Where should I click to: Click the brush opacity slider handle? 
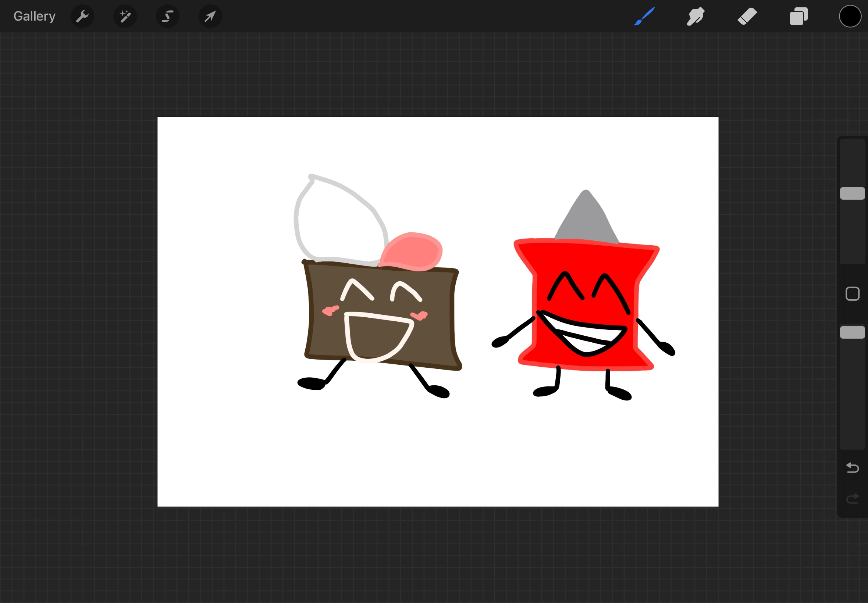pos(852,332)
